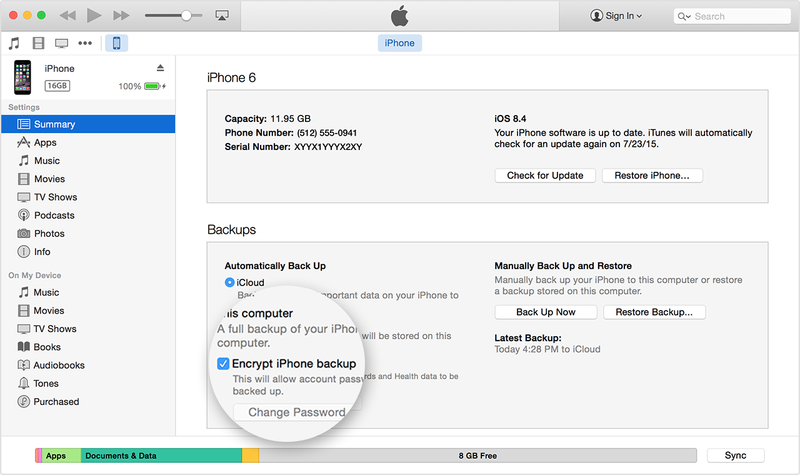The height and width of the screenshot is (475, 800).
Task: Click the yellow storage bar segment
Action: pyautogui.click(x=251, y=456)
